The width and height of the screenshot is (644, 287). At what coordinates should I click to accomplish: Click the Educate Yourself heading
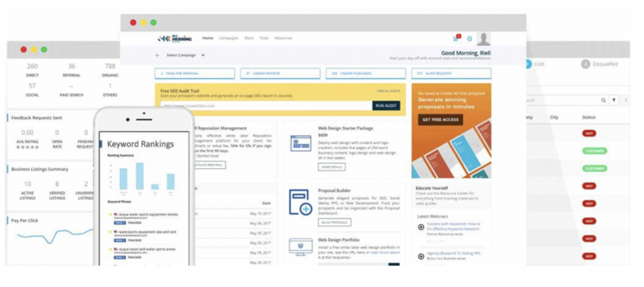coord(433,188)
